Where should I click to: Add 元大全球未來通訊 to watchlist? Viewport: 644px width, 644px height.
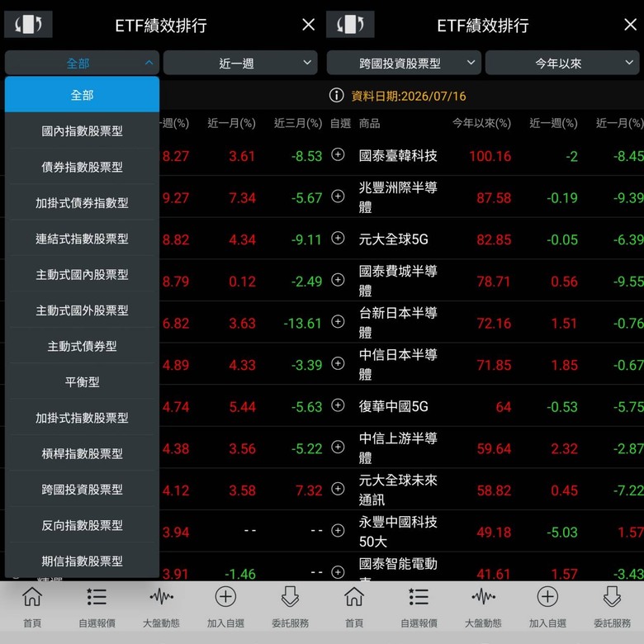click(338, 489)
